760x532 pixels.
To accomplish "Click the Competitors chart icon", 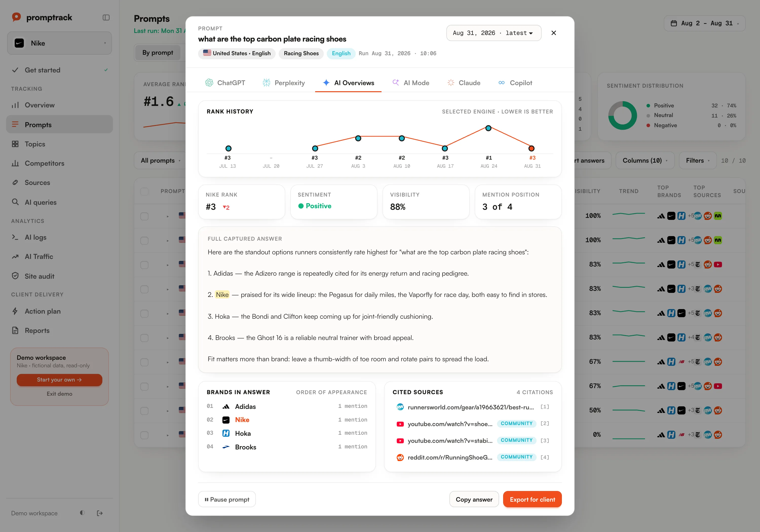I will point(15,163).
